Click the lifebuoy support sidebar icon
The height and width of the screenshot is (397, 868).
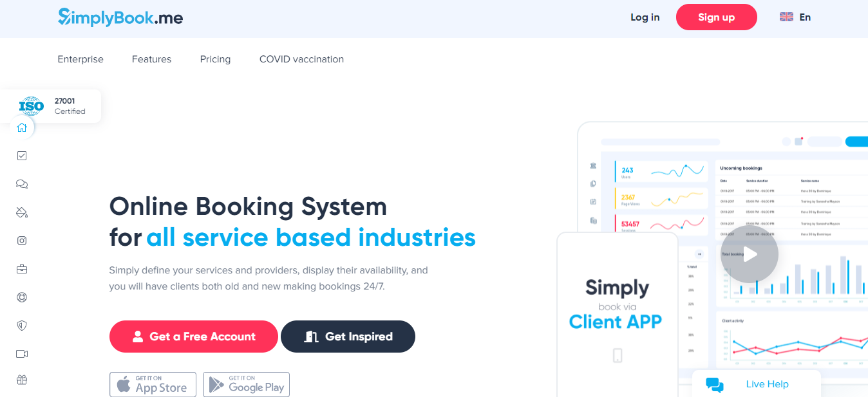(x=22, y=297)
